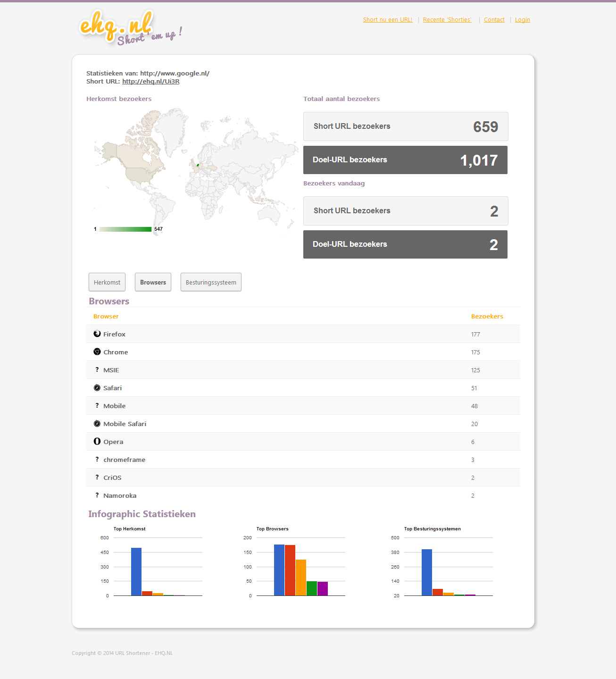Open the short URL http://ehq.nl/Ui3R
Screen dimensions: 616x679
click(151, 81)
